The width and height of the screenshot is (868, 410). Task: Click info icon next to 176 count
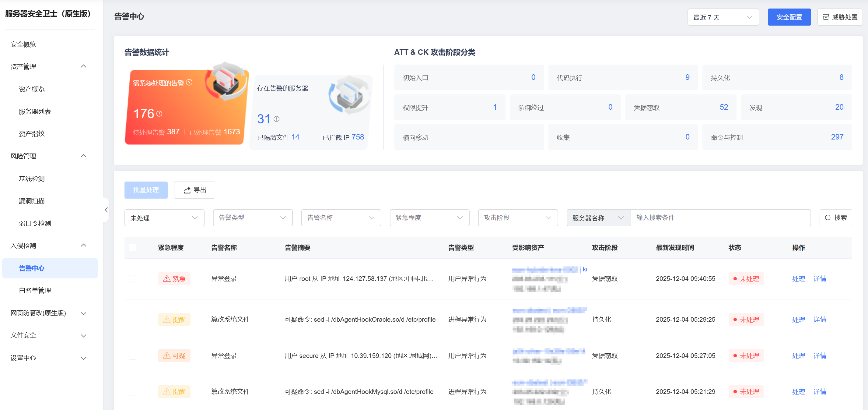click(x=159, y=114)
